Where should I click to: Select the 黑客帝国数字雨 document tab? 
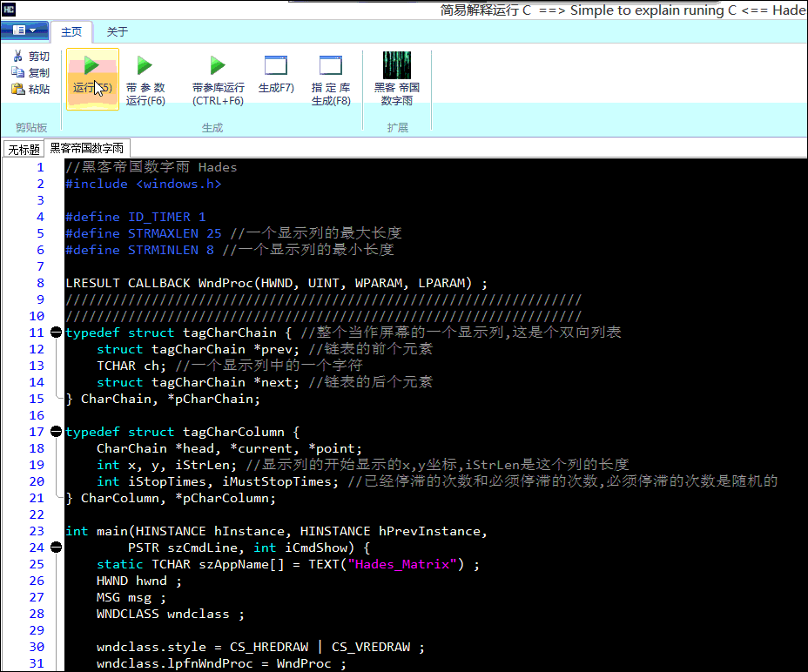(86, 149)
